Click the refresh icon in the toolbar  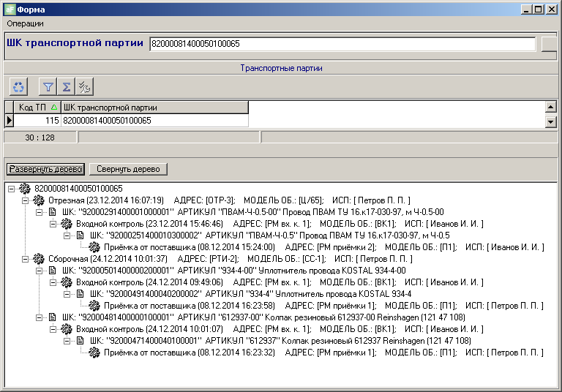tap(18, 87)
